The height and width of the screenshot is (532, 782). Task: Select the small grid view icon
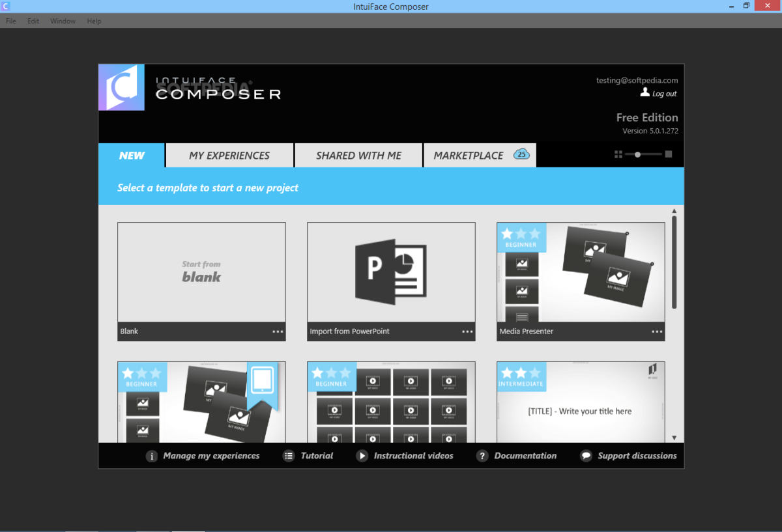pos(618,154)
